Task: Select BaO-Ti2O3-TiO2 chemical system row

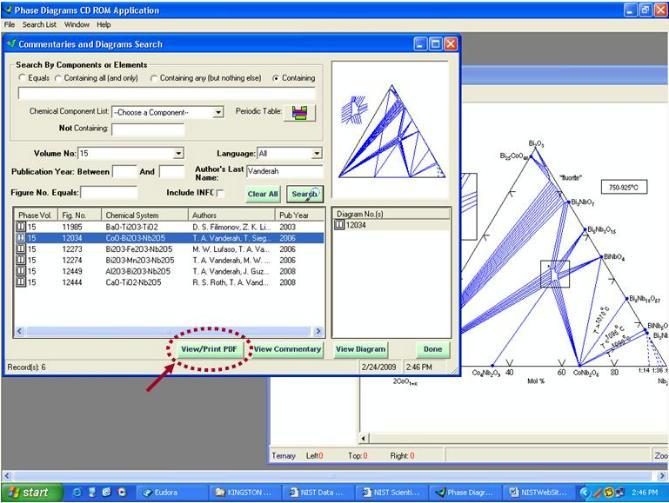Action: (169, 227)
